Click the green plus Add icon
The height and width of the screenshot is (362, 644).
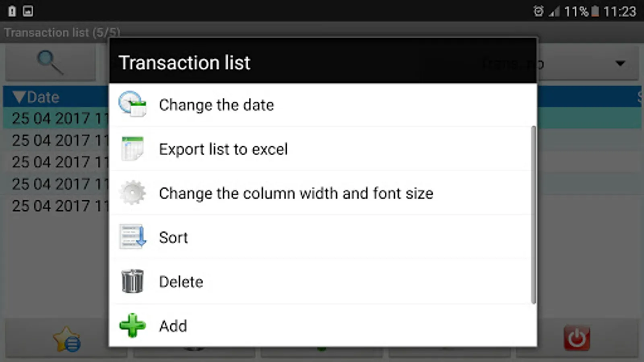(x=132, y=325)
